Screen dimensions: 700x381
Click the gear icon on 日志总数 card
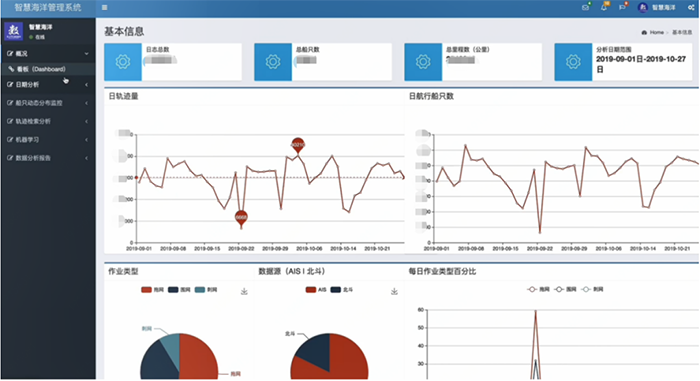[123, 62]
